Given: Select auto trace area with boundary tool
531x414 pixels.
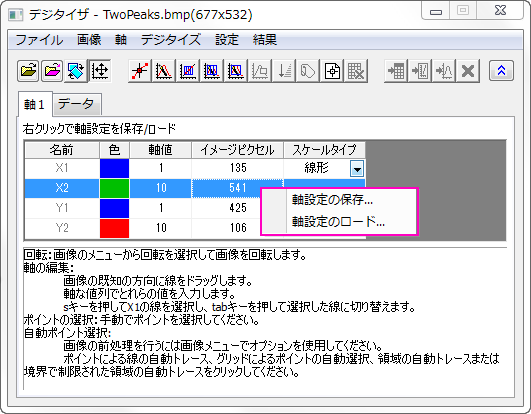Looking at the screenshot, I should (x=236, y=71).
